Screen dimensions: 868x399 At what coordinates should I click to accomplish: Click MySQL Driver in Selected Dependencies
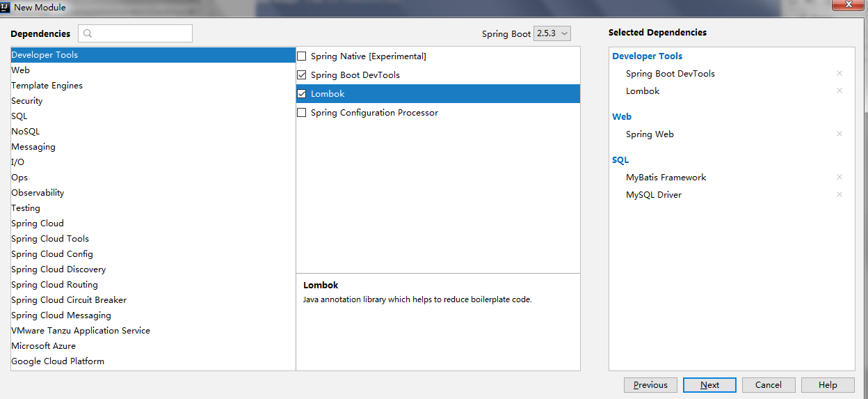click(654, 194)
